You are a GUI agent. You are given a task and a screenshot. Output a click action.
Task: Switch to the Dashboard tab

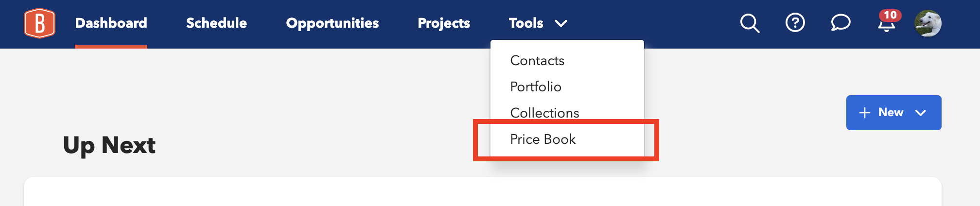point(111,23)
